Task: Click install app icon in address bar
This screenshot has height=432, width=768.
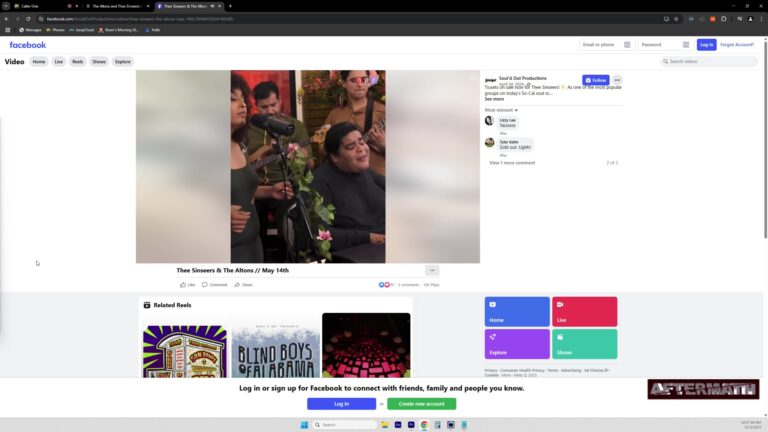Action: (666, 19)
